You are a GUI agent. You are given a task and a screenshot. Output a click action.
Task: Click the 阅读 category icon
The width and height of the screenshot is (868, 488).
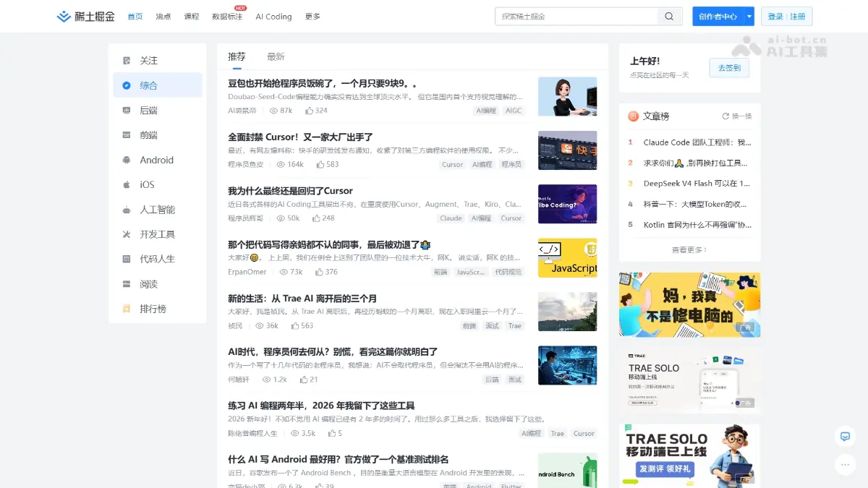pos(127,284)
